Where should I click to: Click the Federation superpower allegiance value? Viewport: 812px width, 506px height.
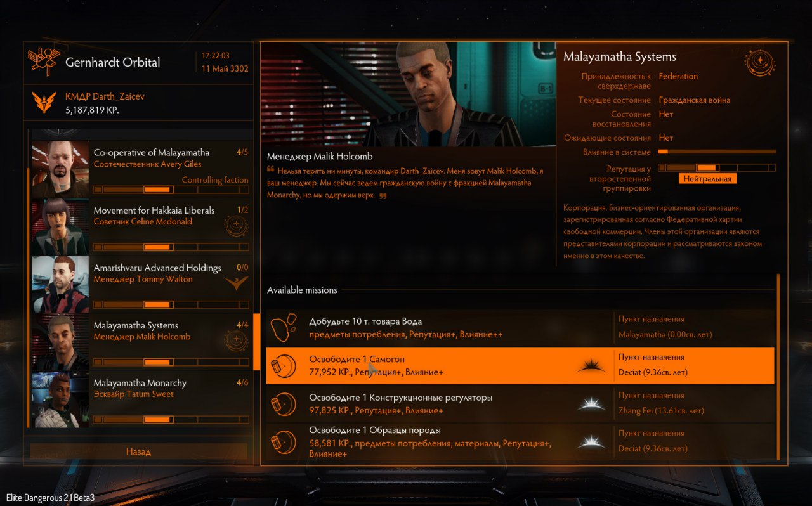[678, 76]
